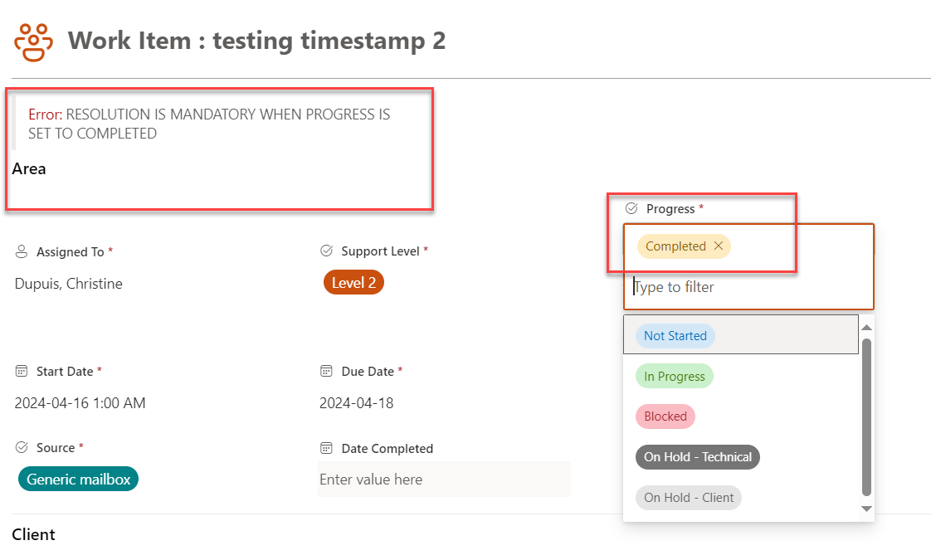931x560 pixels.
Task: Click the dropdown list scrollbar thumb
Action: tap(866, 416)
